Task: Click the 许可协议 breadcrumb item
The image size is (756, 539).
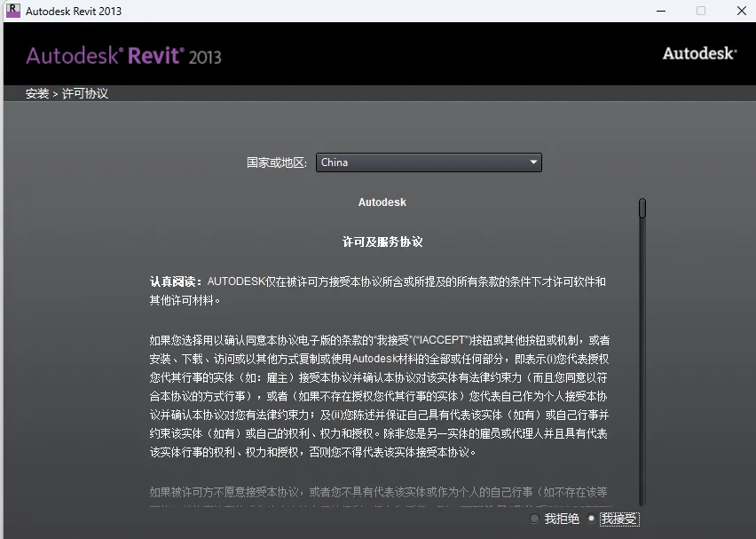Action: 85,93
